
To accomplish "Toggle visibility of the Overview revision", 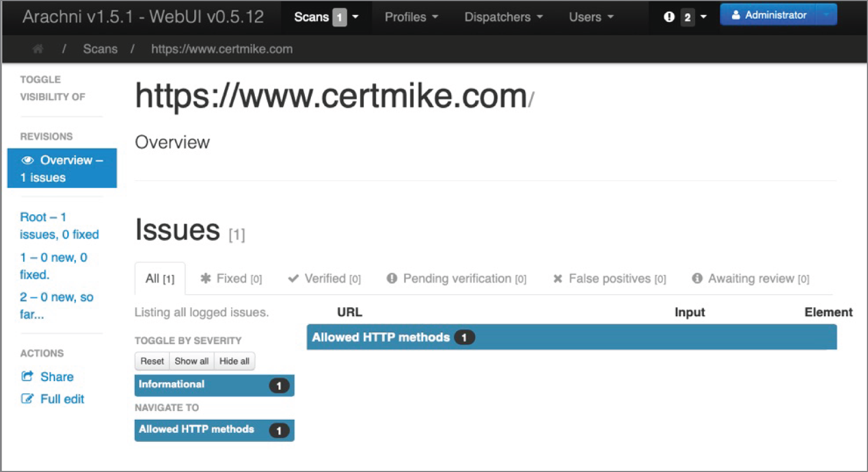I will click(x=62, y=168).
